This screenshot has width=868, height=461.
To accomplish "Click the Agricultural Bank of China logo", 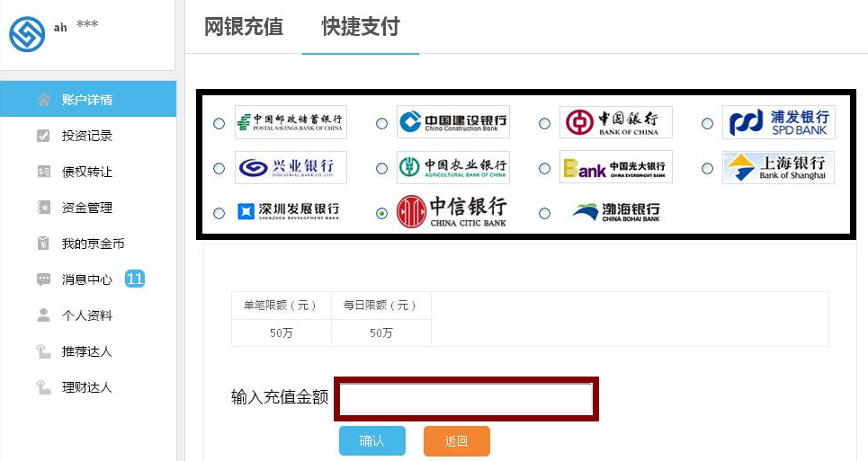I will [x=453, y=167].
